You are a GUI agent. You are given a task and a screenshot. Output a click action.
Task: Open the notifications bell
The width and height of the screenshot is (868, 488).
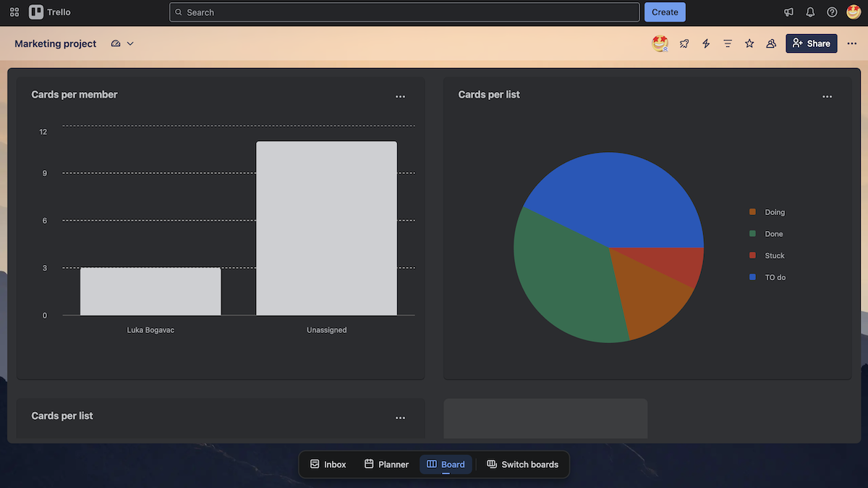click(810, 12)
